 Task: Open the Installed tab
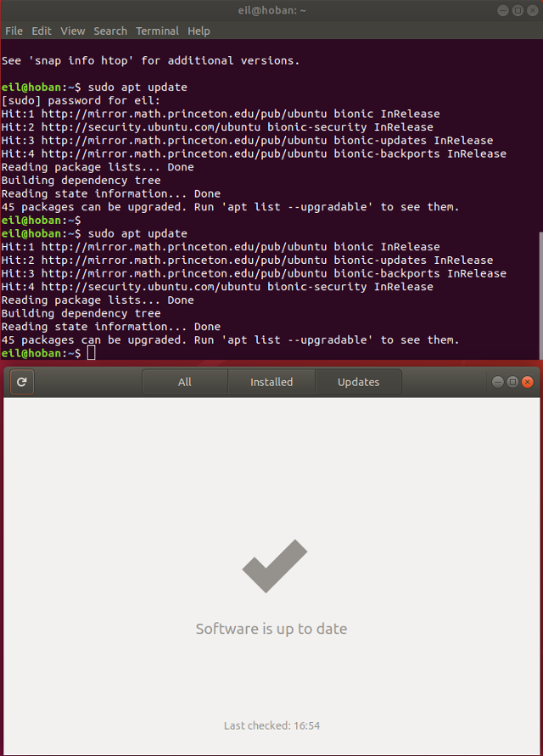point(271,382)
